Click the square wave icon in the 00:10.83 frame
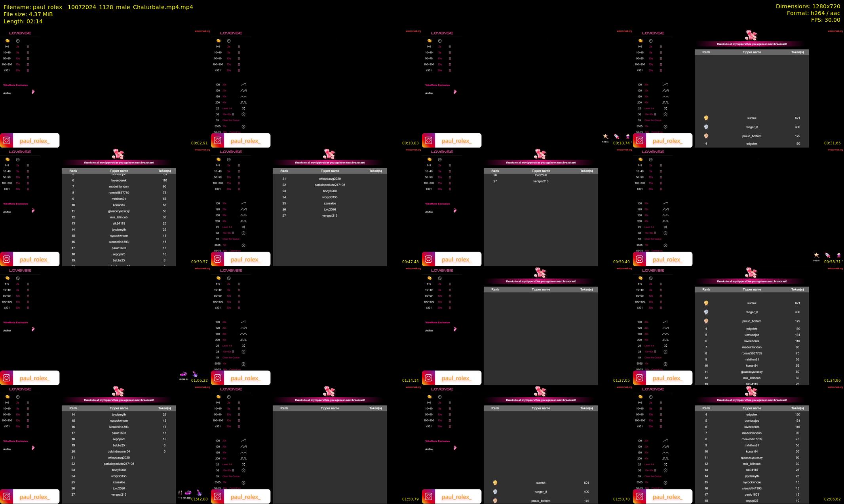This screenshot has height=504, width=844. pyautogui.click(x=243, y=102)
